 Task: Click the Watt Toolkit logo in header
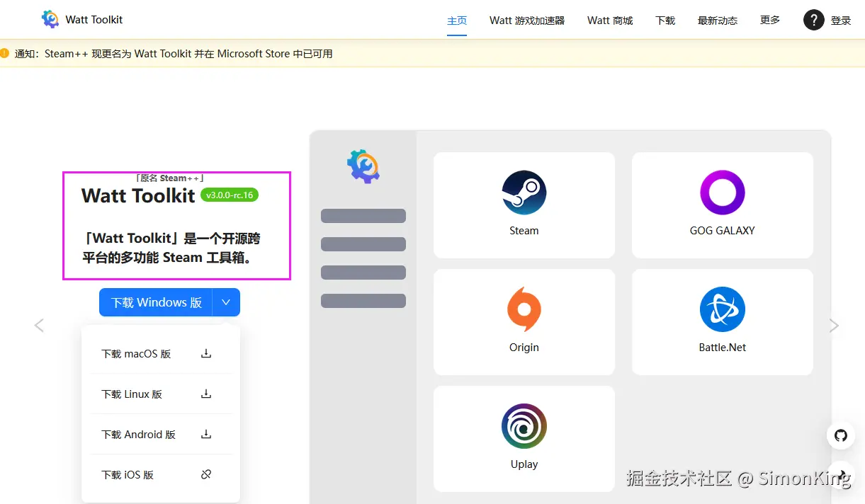50,19
